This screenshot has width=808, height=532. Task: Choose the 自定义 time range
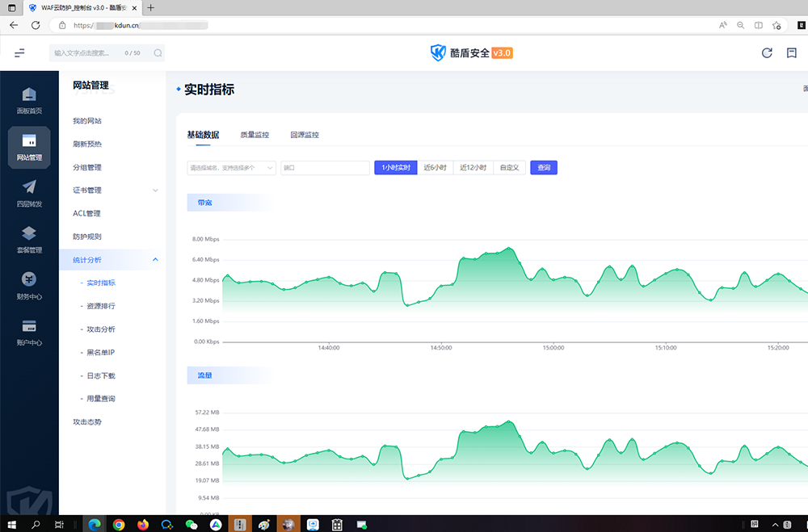coord(509,168)
